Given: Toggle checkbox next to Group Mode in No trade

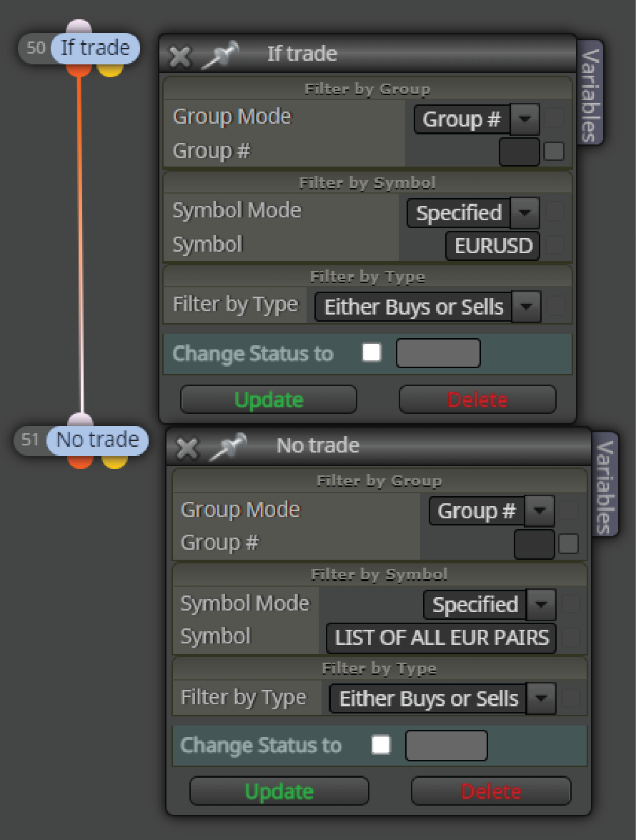Looking at the screenshot, I should (x=569, y=510).
